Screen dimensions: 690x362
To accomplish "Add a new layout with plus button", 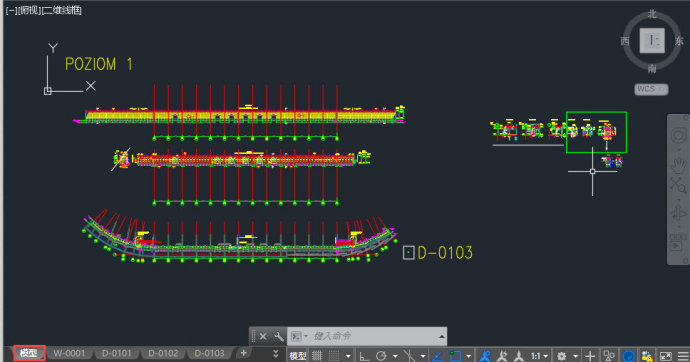I will tap(243, 353).
